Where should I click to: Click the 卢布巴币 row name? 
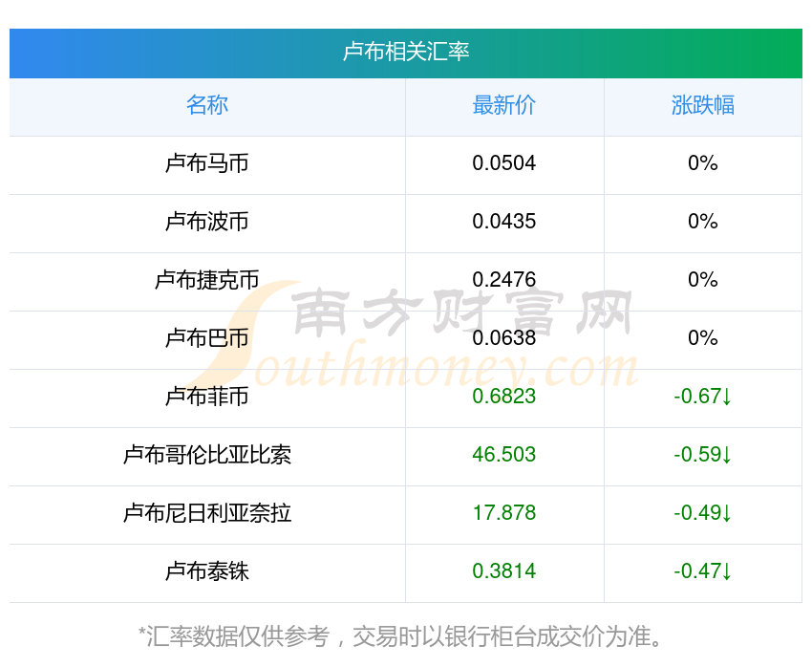(207, 338)
